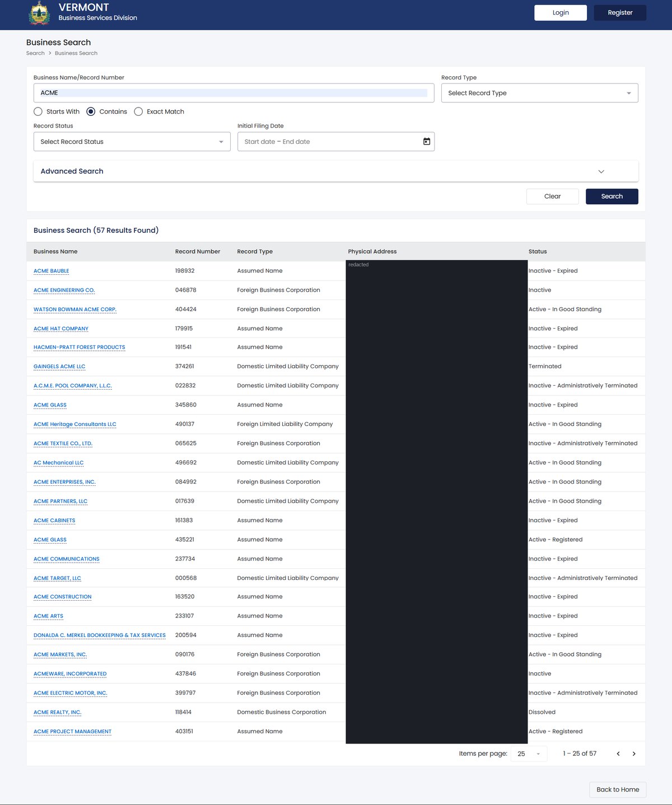The width and height of the screenshot is (672, 805).
Task: Open ACME HAT COMPANY record
Action: coord(61,329)
